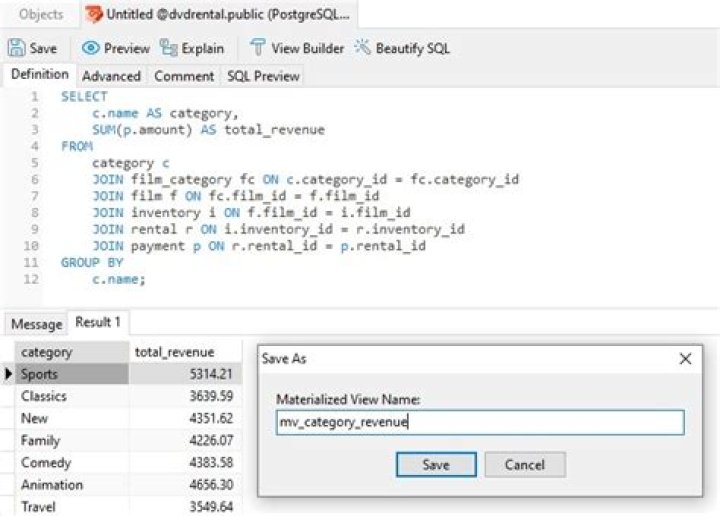Viewport: 720px width, 516px height.
Task: Click the 4351.62 revenue value
Action: coord(211,418)
